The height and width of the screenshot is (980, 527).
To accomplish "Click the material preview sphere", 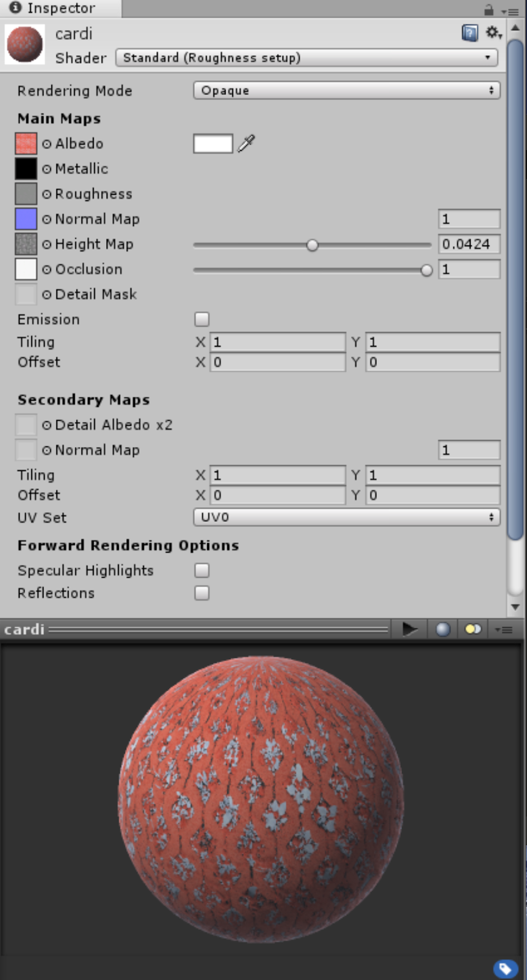I will click(x=260, y=799).
